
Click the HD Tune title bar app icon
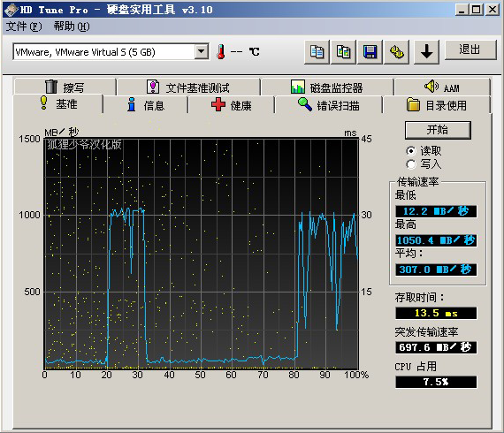point(11,10)
